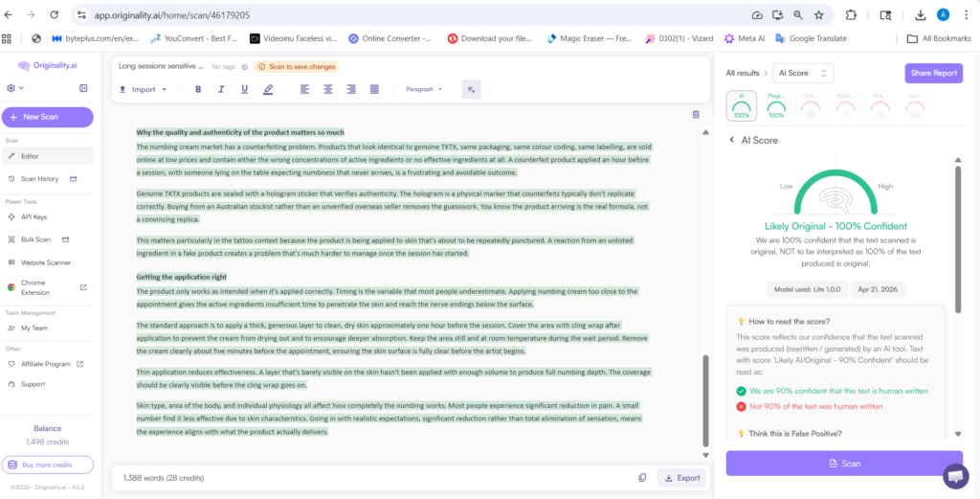Collapse the sidebar with the panel icon

click(83, 88)
